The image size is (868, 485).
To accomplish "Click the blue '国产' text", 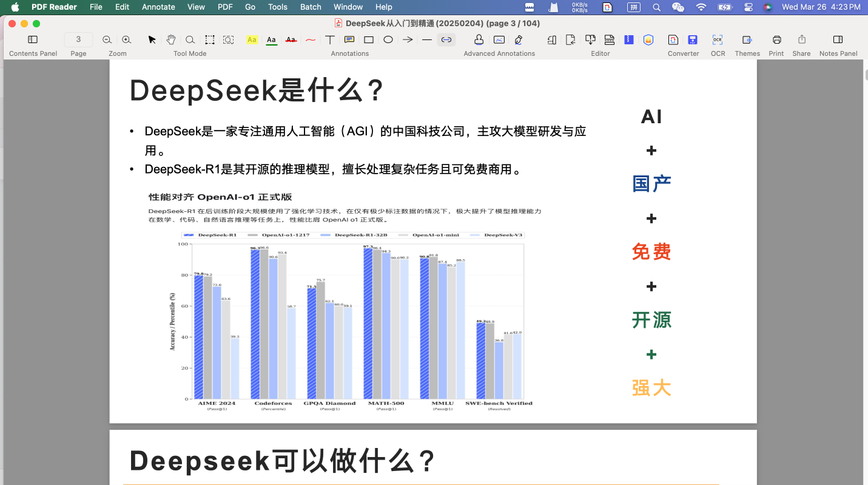I will [651, 183].
